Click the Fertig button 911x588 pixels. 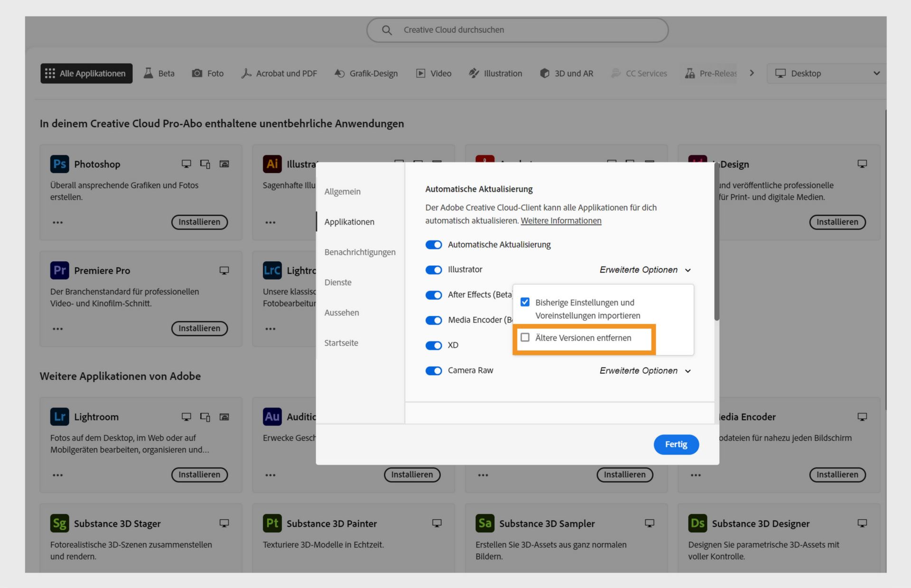click(x=676, y=444)
